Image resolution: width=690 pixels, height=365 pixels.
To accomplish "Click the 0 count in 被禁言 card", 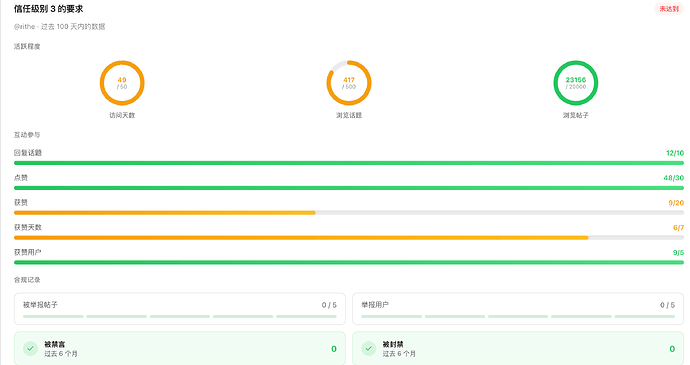I will [x=334, y=349].
